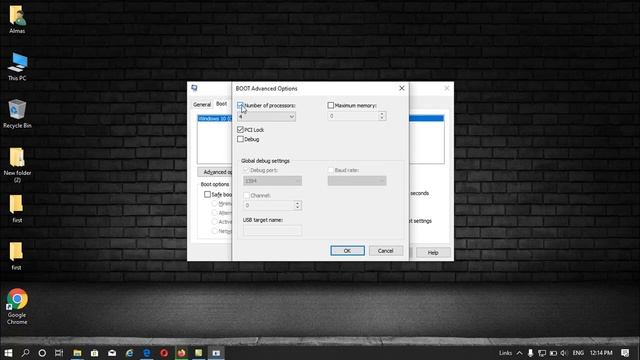Viewport: 640px width, 360px height.
Task: Open the 1394 debug port dropdown
Action: point(272,180)
